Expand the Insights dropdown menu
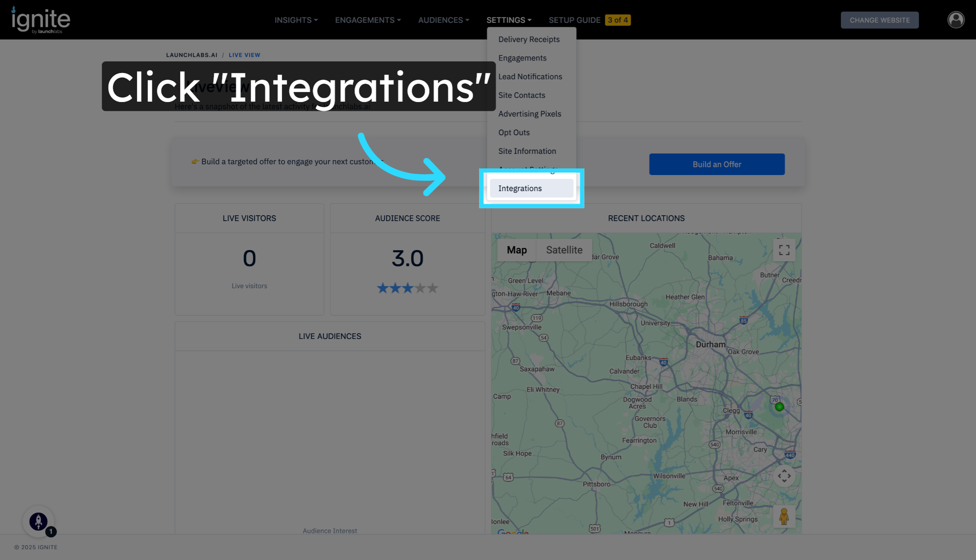The height and width of the screenshot is (560, 976). [296, 20]
